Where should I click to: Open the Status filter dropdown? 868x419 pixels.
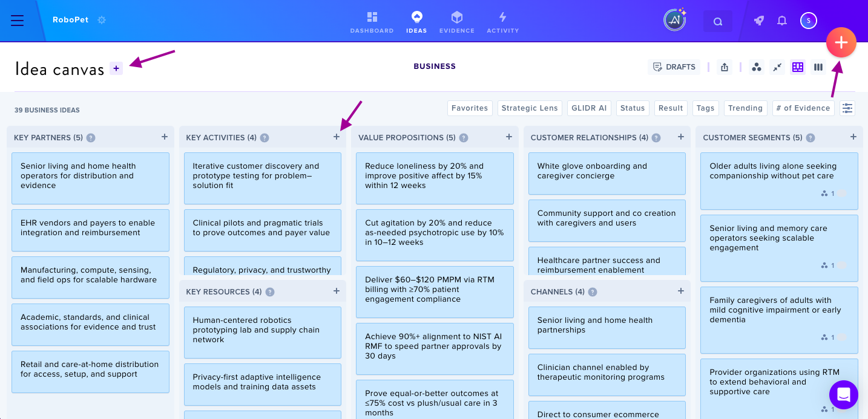[x=633, y=108]
